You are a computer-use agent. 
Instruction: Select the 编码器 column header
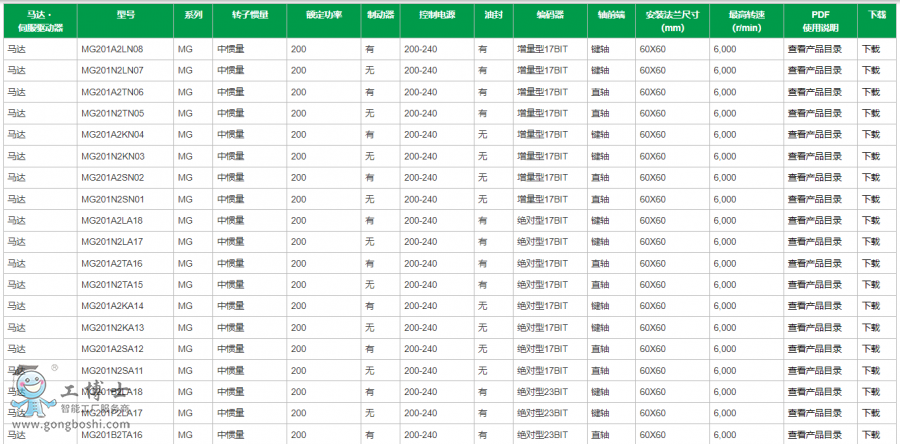[x=549, y=17]
